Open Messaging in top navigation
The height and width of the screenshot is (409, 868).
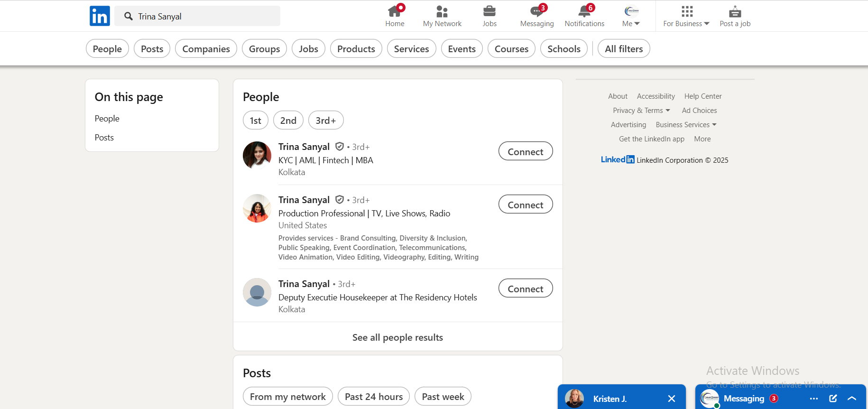pos(536,16)
